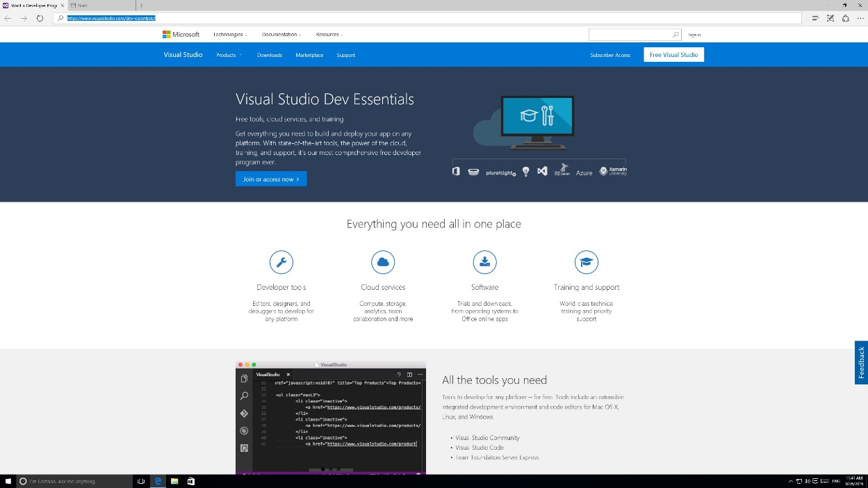Expand the Documentation dropdown
This screenshot has width=868, height=488.
click(x=281, y=34)
